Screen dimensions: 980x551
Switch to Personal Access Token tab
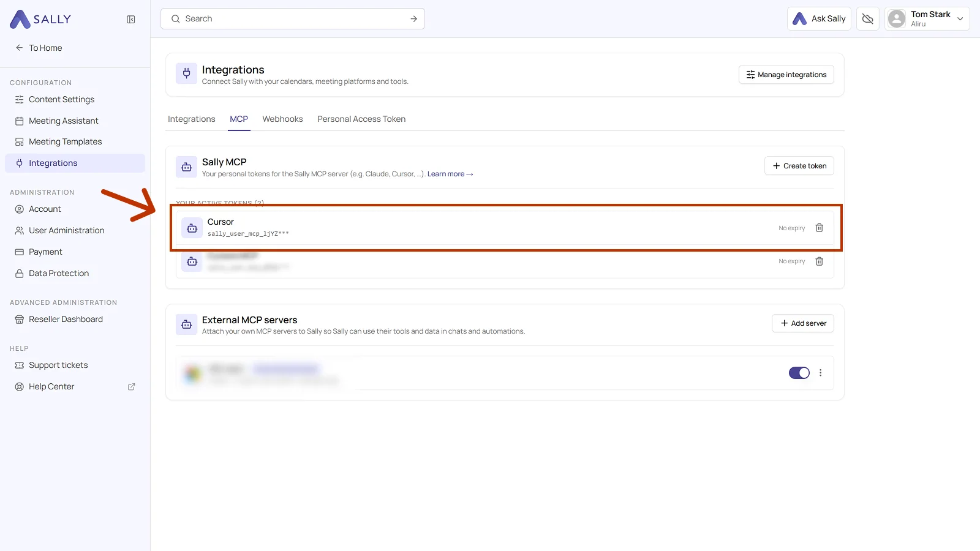pyautogui.click(x=361, y=119)
